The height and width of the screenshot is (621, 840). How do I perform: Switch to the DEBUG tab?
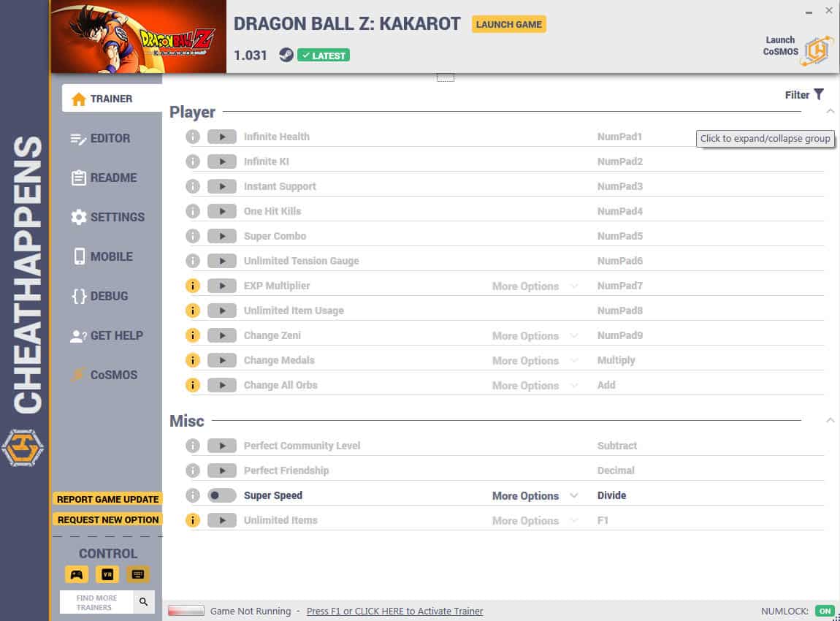point(99,296)
